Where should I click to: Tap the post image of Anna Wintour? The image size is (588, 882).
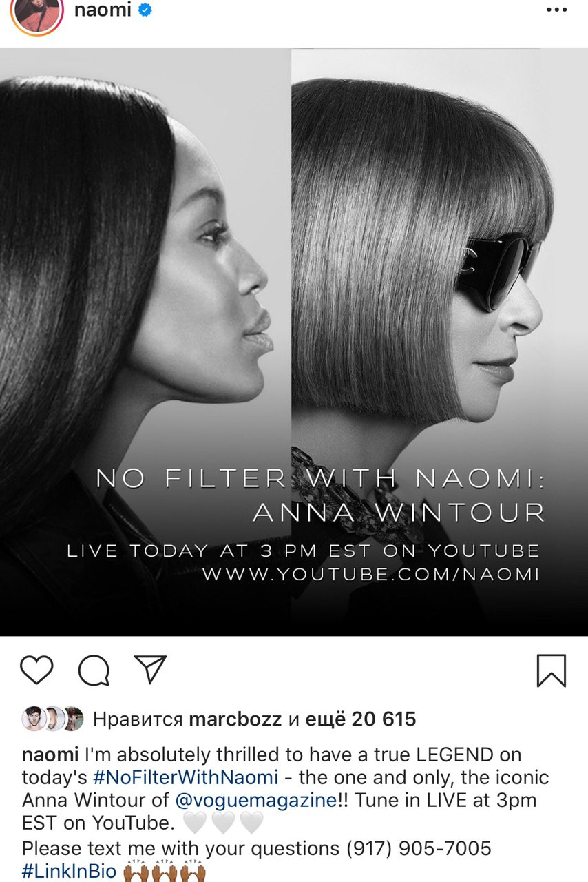coord(439,342)
